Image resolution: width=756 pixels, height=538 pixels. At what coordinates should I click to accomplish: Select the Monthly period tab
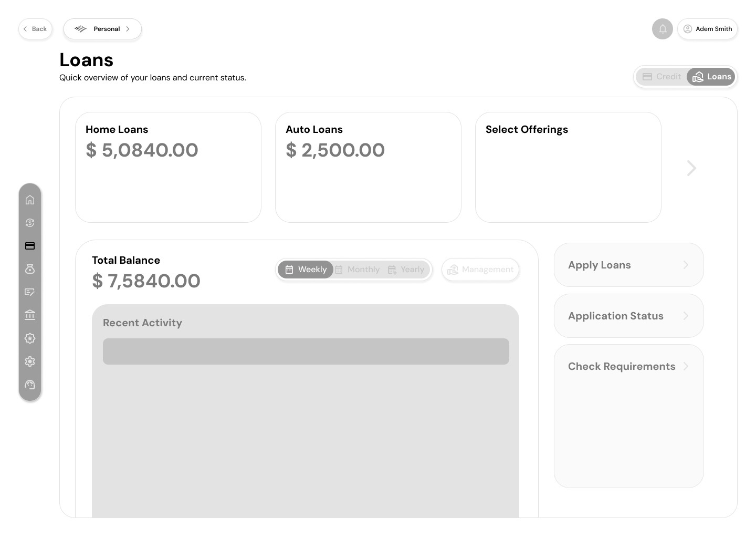358,270
